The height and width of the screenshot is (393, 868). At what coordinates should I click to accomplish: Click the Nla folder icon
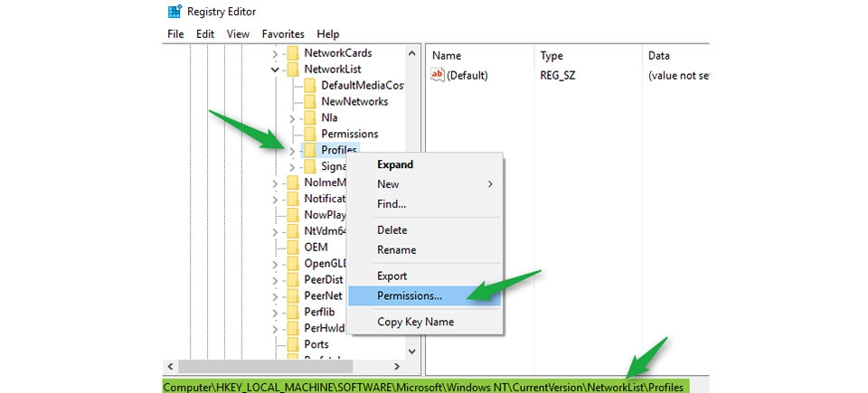[310, 117]
